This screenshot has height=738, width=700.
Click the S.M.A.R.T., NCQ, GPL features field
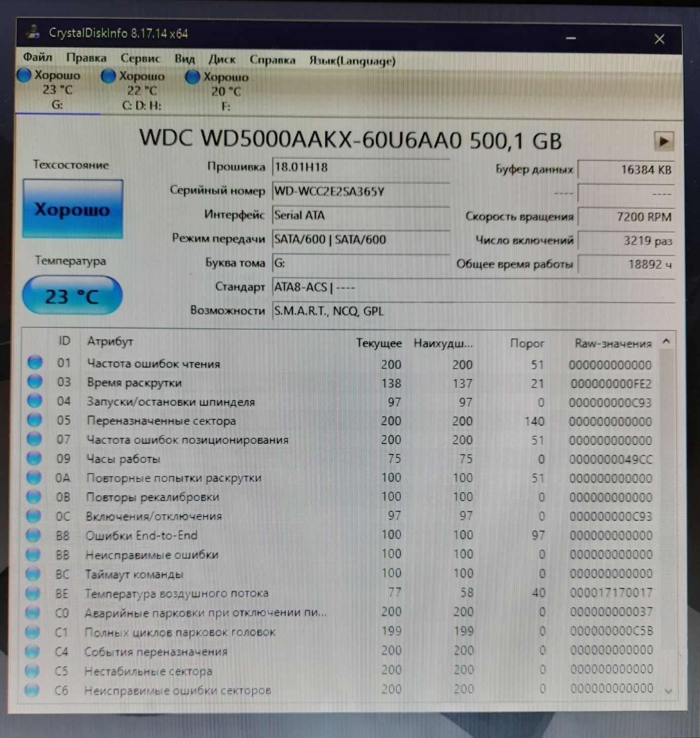pyautogui.click(x=473, y=311)
